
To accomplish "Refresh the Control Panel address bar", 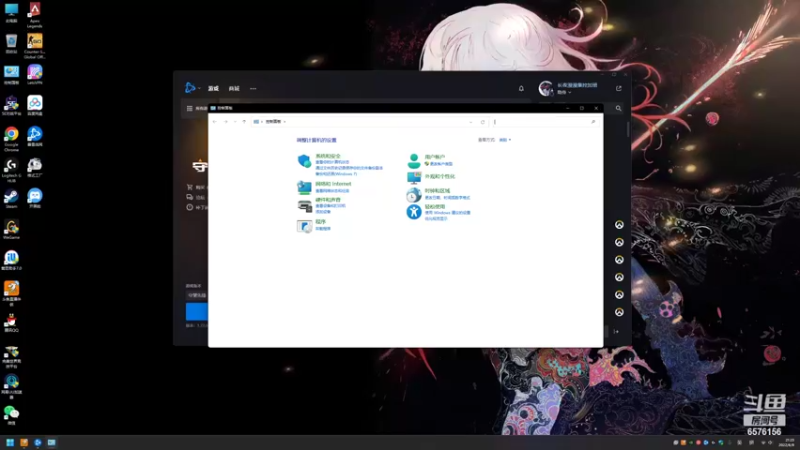I will pos(483,122).
